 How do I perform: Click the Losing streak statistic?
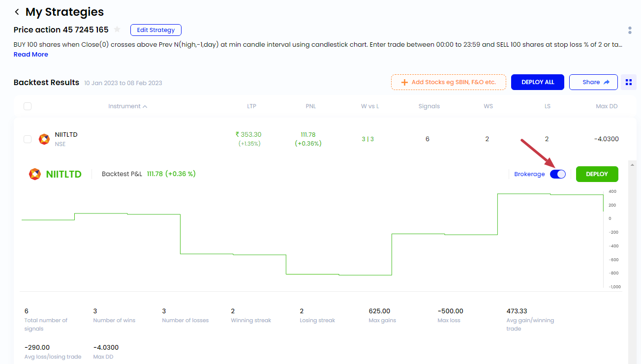point(317,315)
